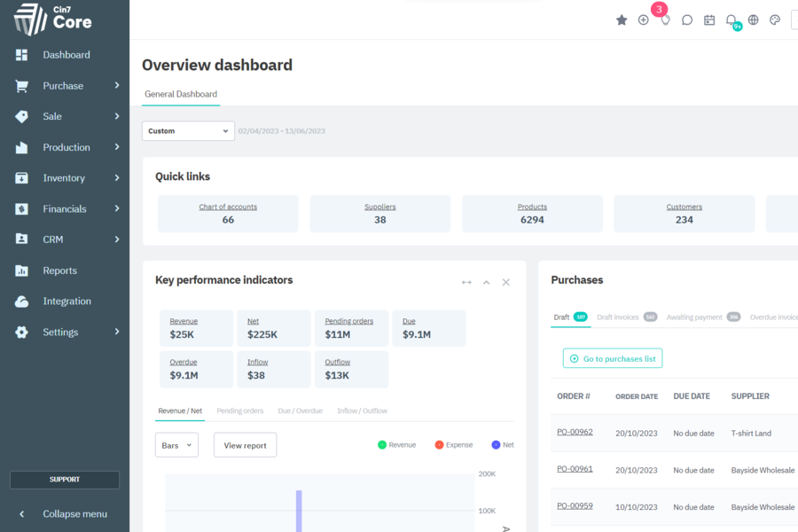Expand the CRM menu chevron
This screenshot has width=798, height=532.
(x=117, y=239)
